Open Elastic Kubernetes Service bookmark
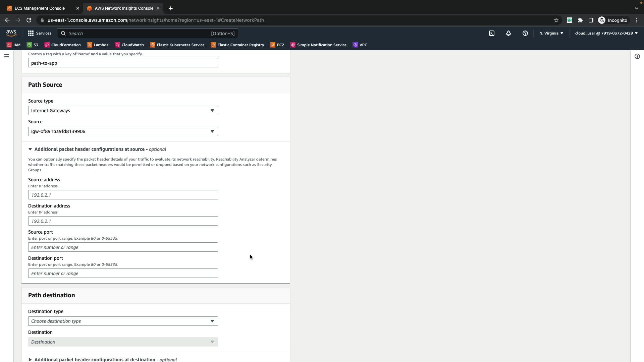This screenshot has height=362, width=644. 177,45
